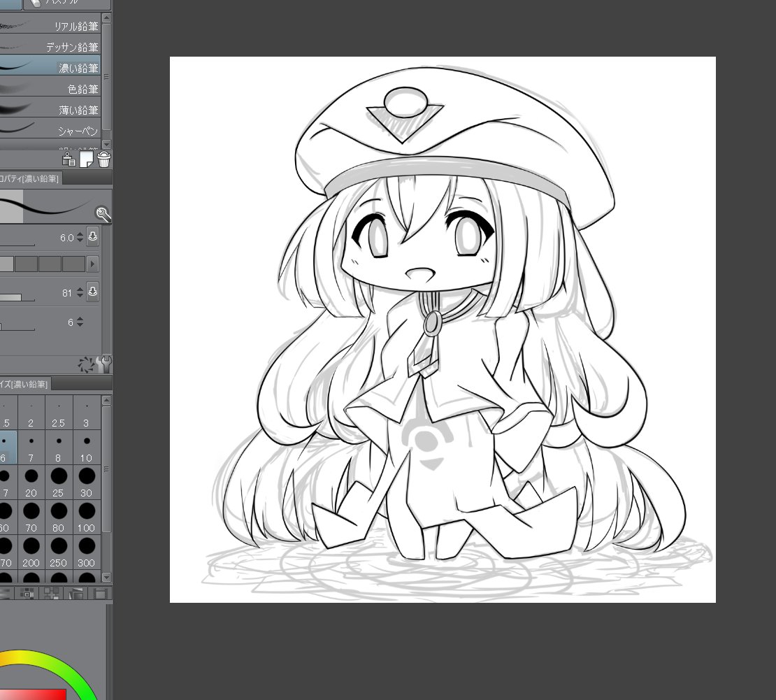Click the density slider bar beside 81
Screen dimensions: 776x700
(x=17, y=297)
